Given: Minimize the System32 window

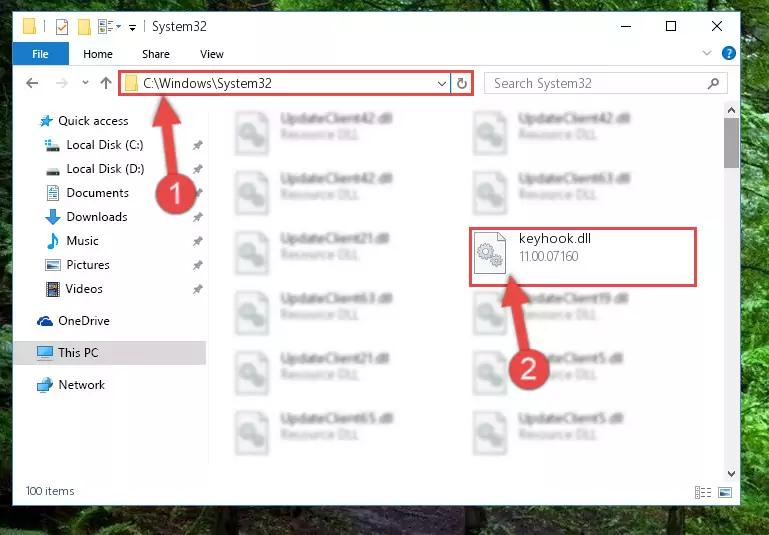Looking at the screenshot, I should (626, 26).
